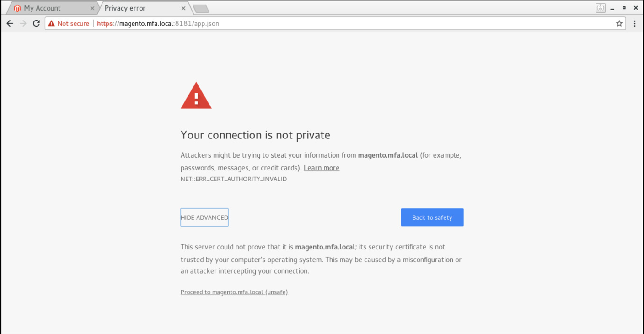644x334 pixels.
Task: Bookmark this page with the star icon
Action: tap(619, 23)
